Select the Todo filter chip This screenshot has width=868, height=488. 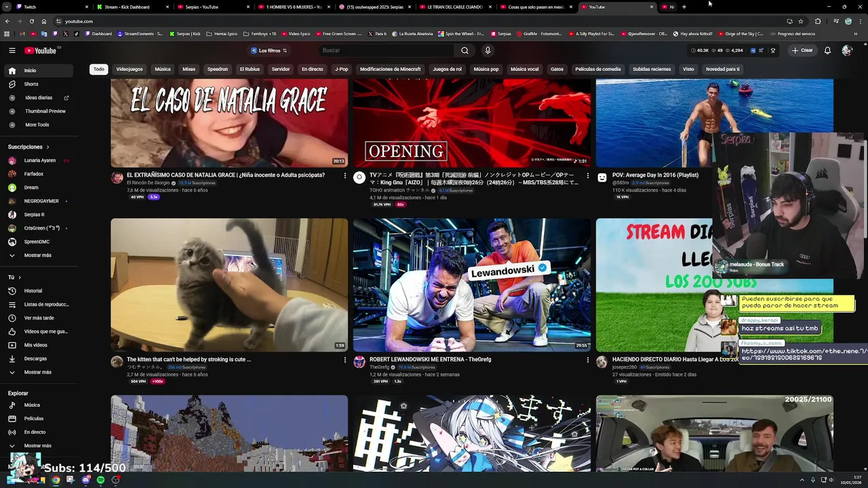click(x=99, y=69)
